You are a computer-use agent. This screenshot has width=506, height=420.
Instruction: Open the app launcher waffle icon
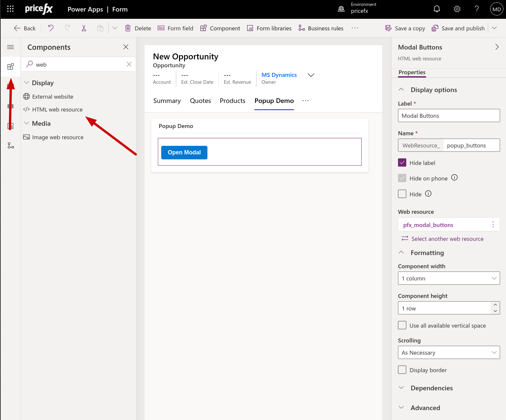point(10,9)
